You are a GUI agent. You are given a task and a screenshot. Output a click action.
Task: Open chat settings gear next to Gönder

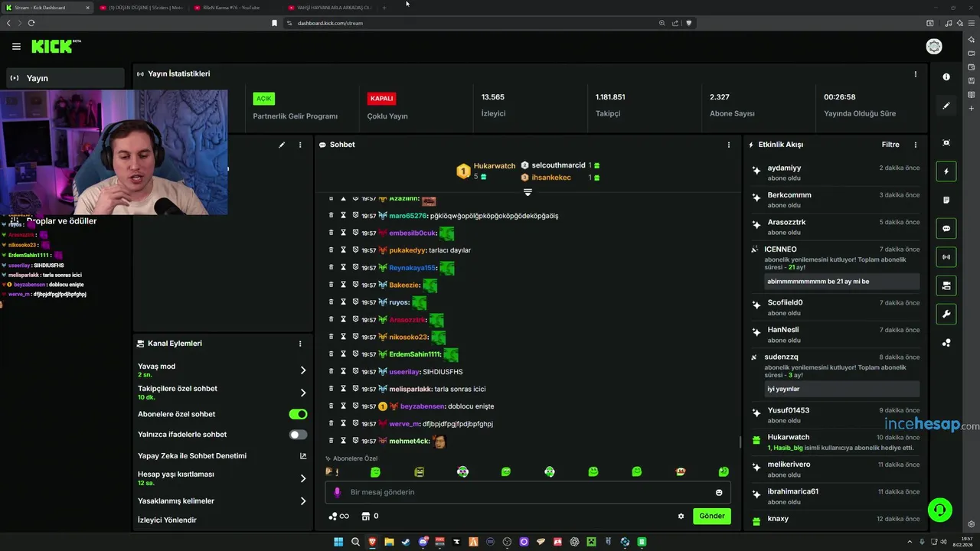point(681,516)
